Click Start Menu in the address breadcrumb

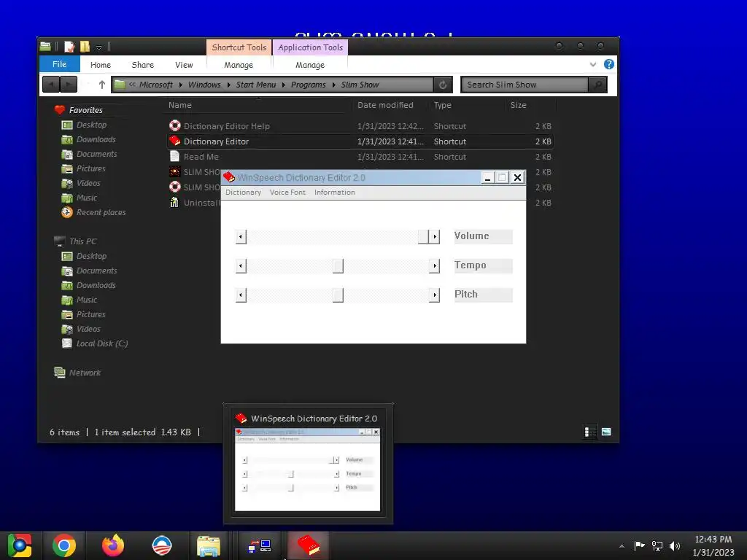pyautogui.click(x=256, y=85)
